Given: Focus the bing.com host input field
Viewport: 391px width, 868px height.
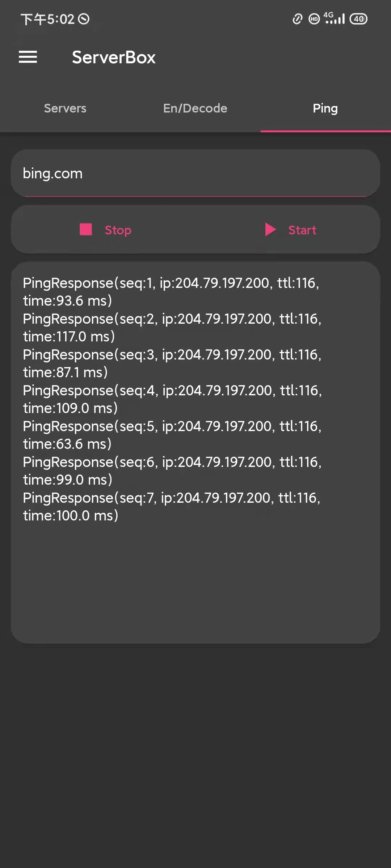Looking at the screenshot, I should (x=195, y=173).
